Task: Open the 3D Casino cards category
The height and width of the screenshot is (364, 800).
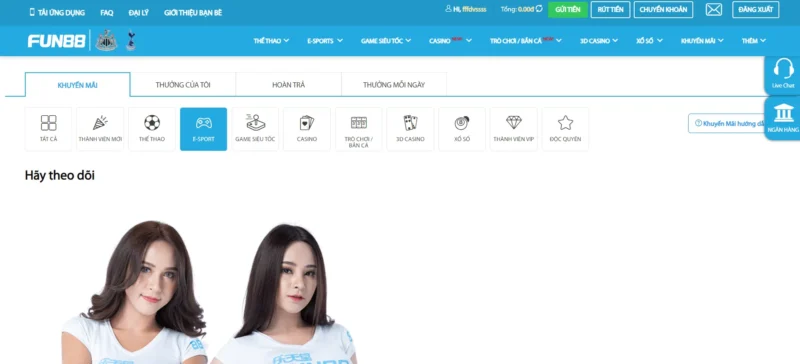Action: click(410, 129)
